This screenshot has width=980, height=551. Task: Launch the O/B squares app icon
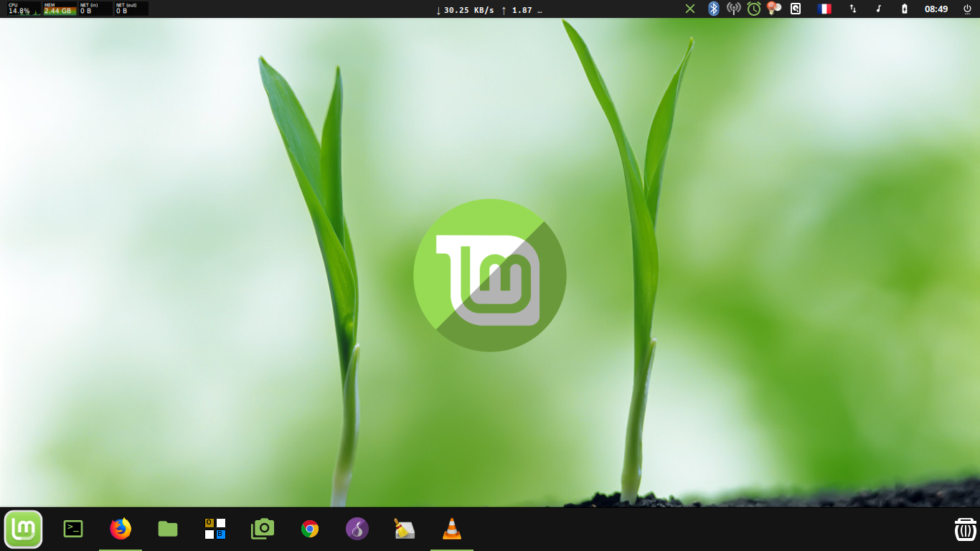click(x=215, y=529)
